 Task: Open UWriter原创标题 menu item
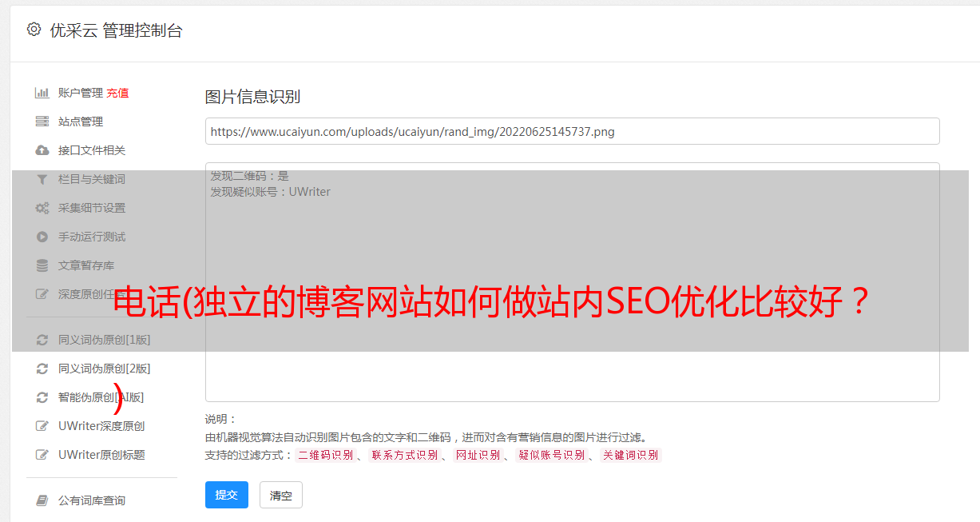point(101,455)
